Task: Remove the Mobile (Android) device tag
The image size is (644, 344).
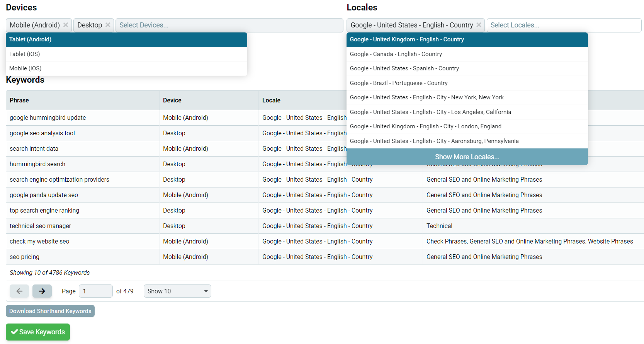Action: pyautogui.click(x=66, y=25)
